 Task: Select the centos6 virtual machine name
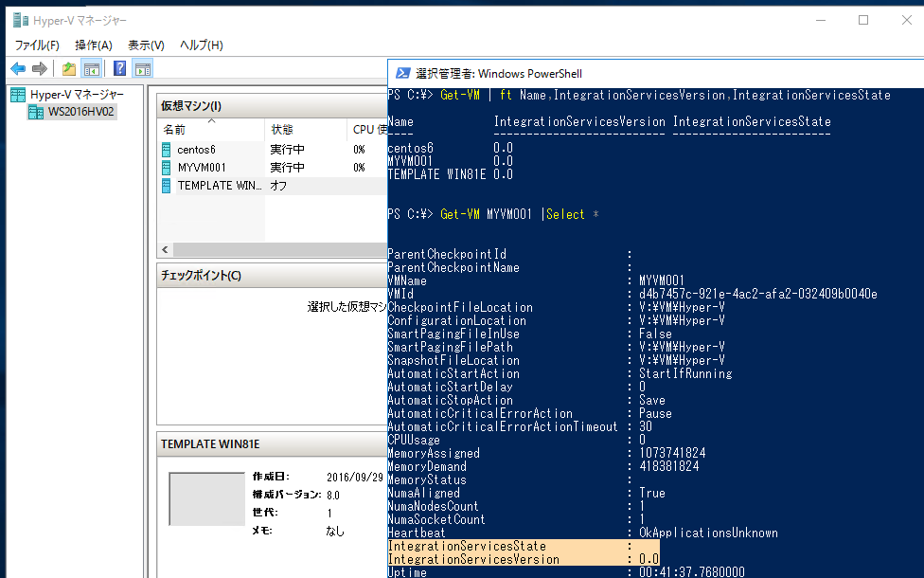point(196,150)
